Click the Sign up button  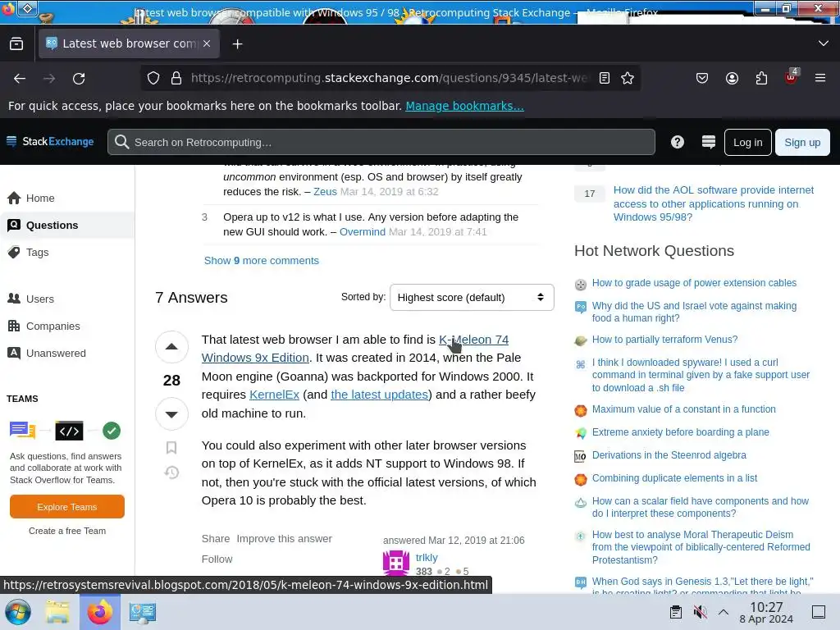pos(802,142)
